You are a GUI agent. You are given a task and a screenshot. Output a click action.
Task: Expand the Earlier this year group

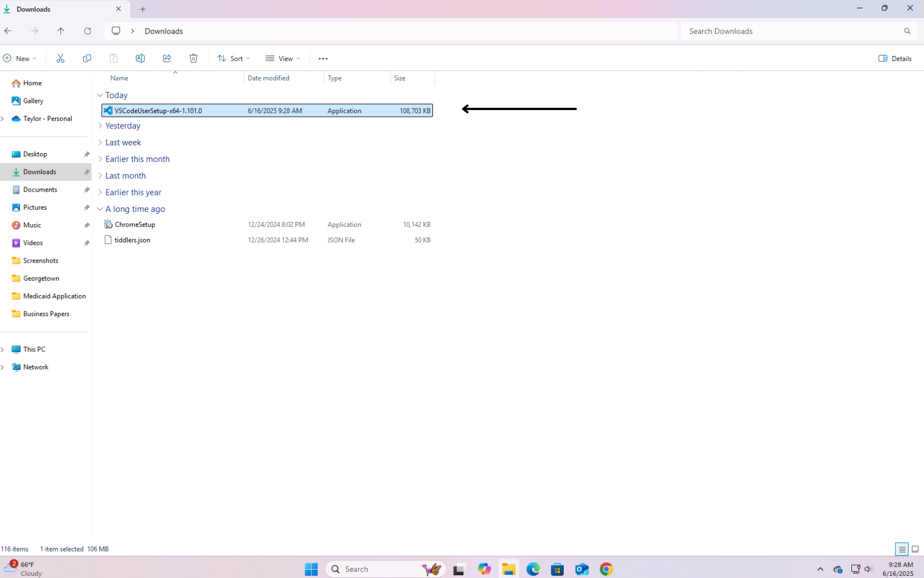pos(100,193)
